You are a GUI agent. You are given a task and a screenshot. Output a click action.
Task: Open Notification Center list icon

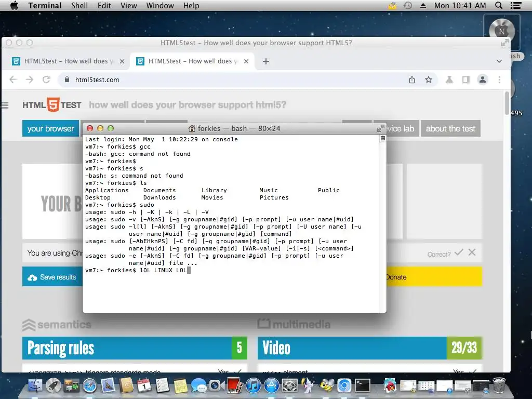(516, 5)
